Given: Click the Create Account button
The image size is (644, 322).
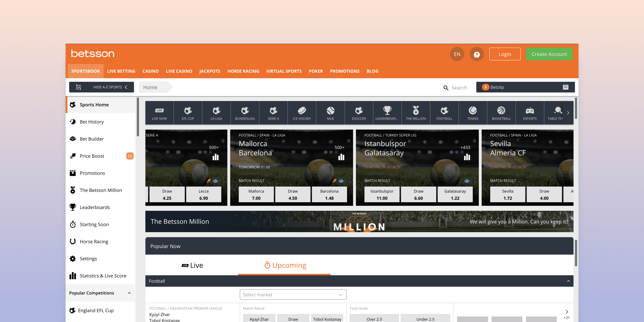Looking at the screenshot, I should 549,54.
